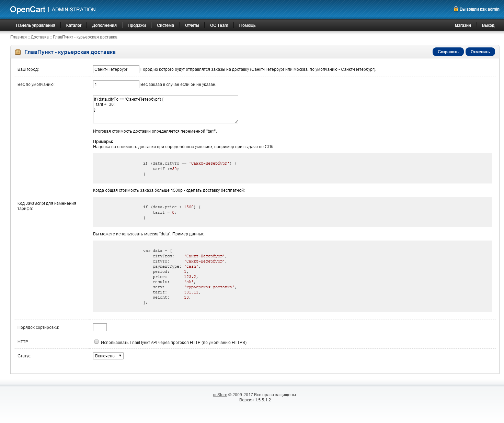Open the Дополнения menu
504x423 pixels.
point(104,25)
